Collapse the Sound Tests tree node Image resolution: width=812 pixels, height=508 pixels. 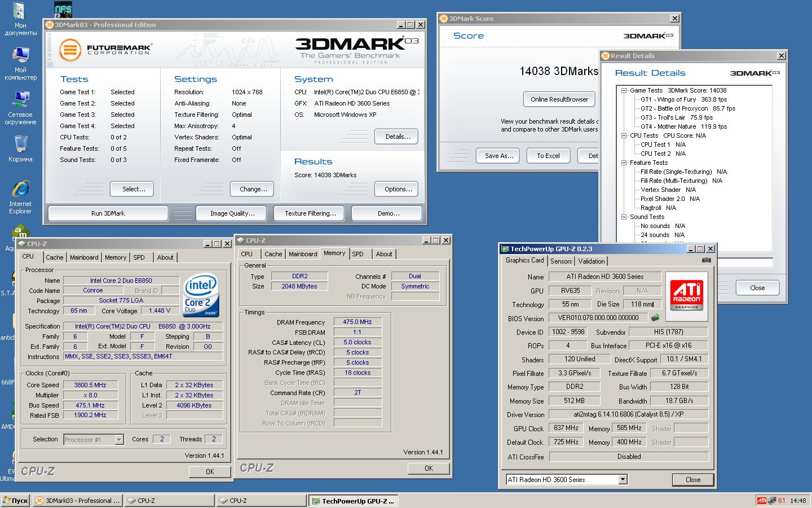click(x=624, y=217)
